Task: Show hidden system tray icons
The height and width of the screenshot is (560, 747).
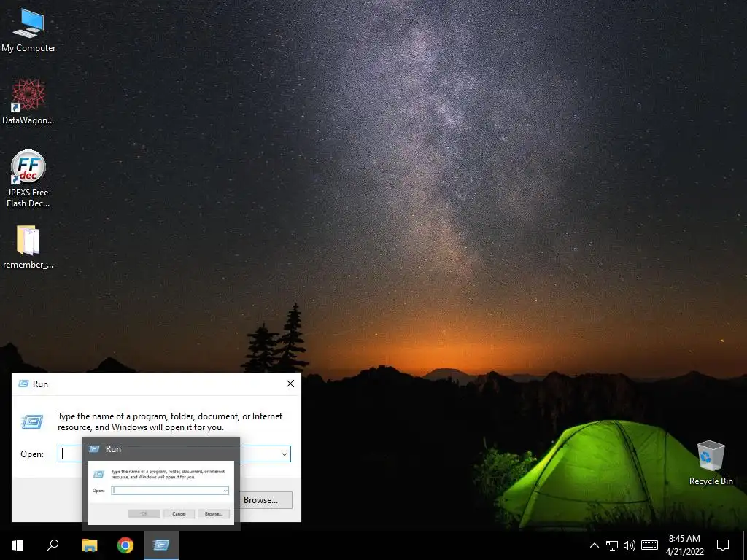Action: [595, 545]
